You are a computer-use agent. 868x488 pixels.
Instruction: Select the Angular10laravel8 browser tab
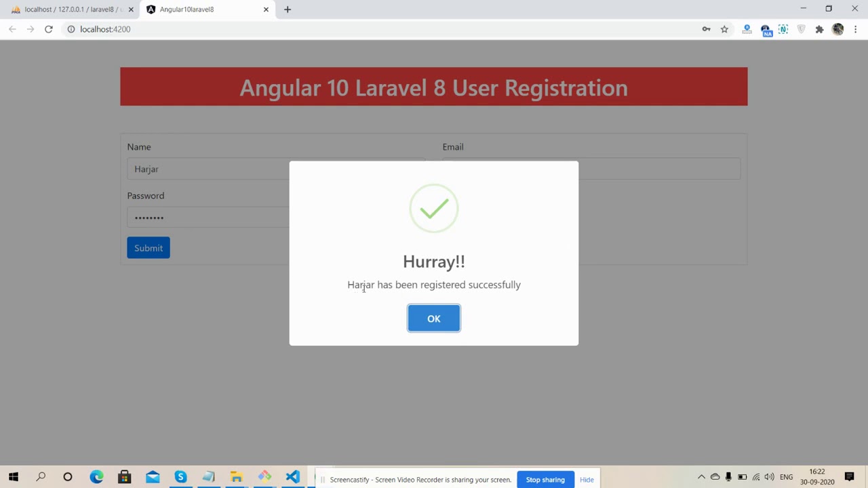203,9
